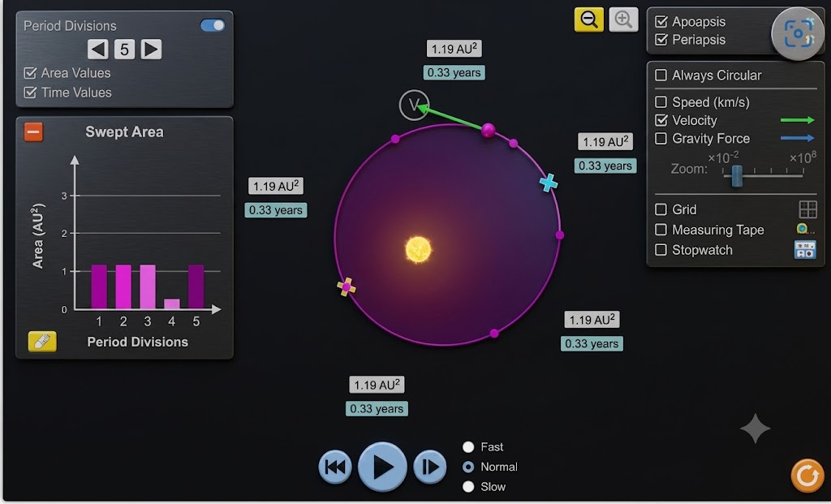Enable the Always Circular checkbox
831x504 pixels.
pyautogui.click(x=661, y=75)
